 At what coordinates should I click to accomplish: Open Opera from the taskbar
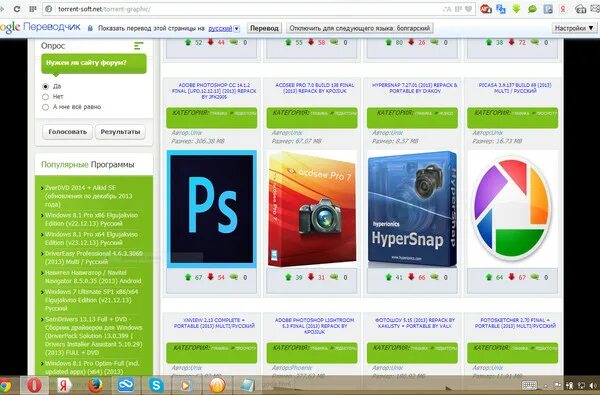pos(34,385)
